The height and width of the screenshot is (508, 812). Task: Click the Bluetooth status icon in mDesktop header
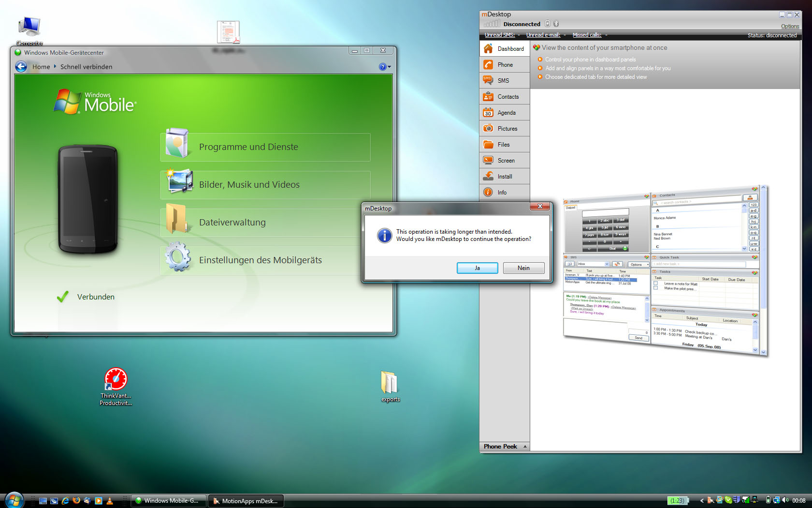click(x=556, y=24)
